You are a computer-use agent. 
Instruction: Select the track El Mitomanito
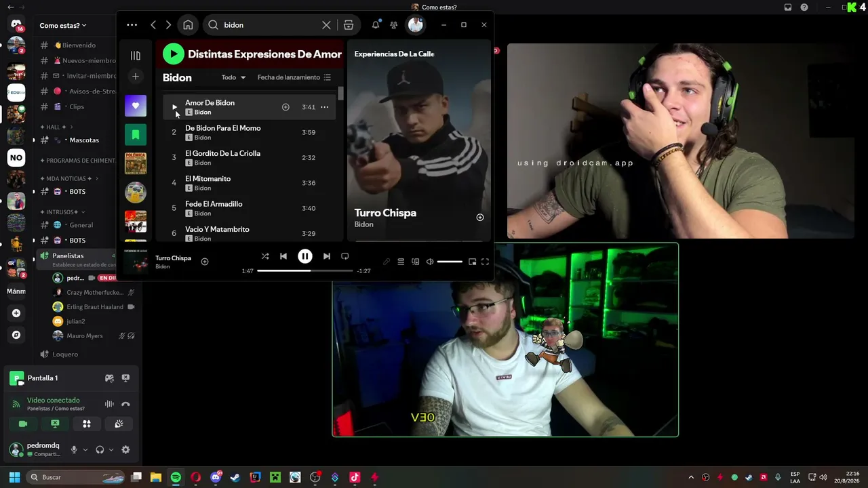click(x=250, y=183)
